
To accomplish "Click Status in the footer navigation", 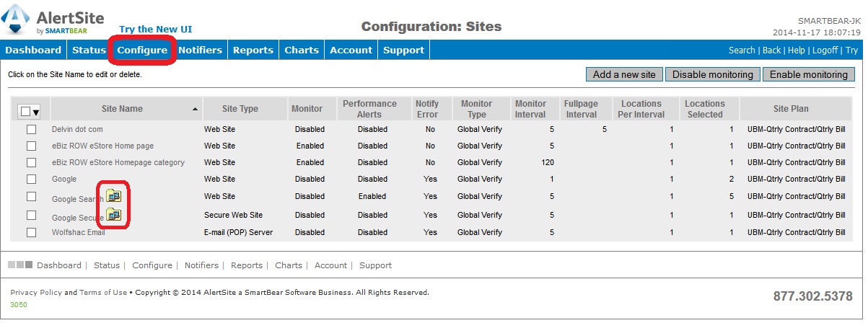I will pos(107,265).
